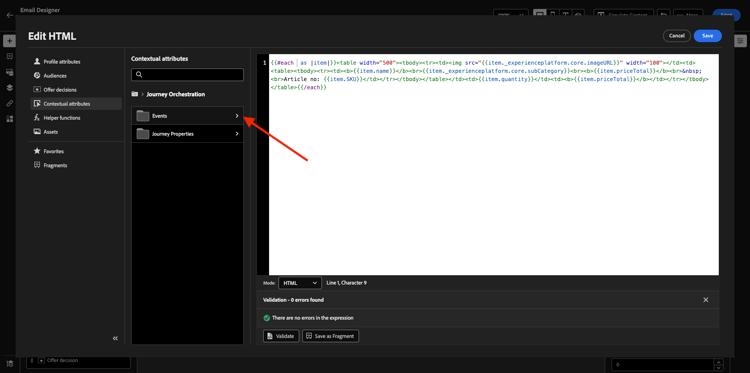Click the search field in Contextual attributes

click(188, 75)
